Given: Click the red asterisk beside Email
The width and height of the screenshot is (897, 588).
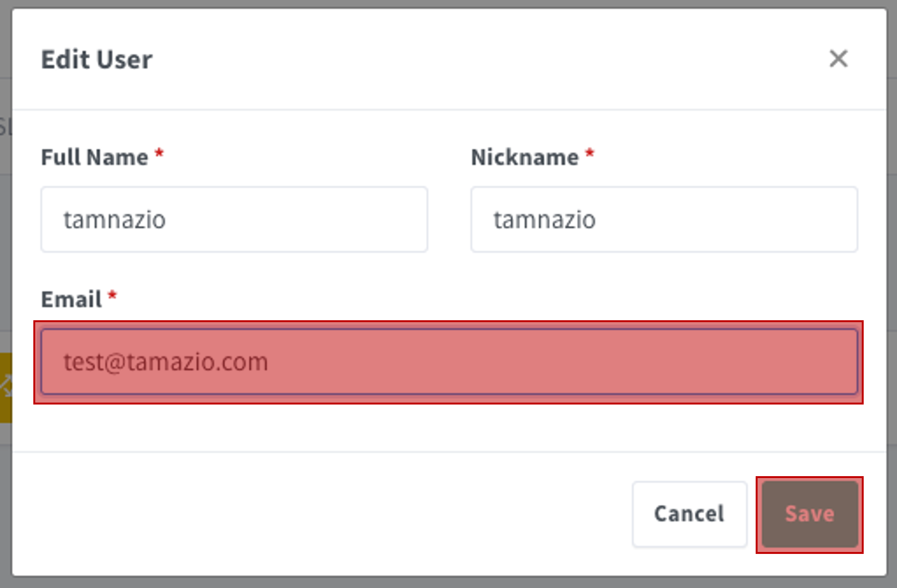Looking at the screenshot, I should (x=112, y=296).
